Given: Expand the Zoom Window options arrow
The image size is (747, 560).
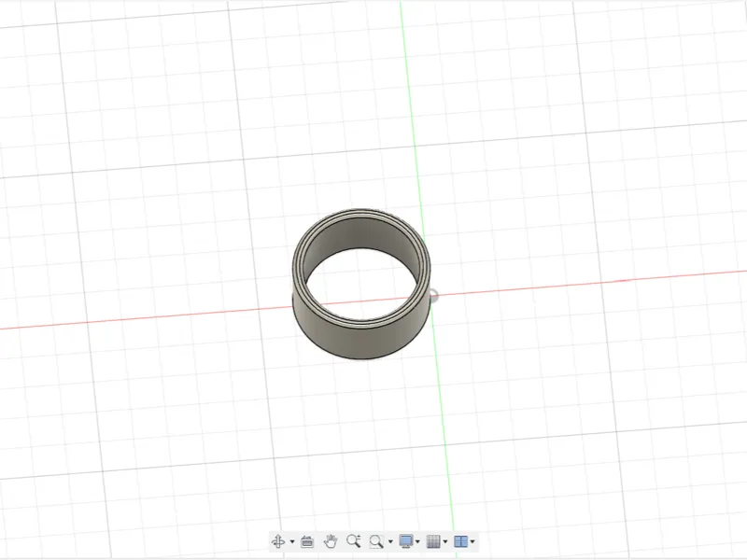Looking at the screenshot, I should pos(390,541).
